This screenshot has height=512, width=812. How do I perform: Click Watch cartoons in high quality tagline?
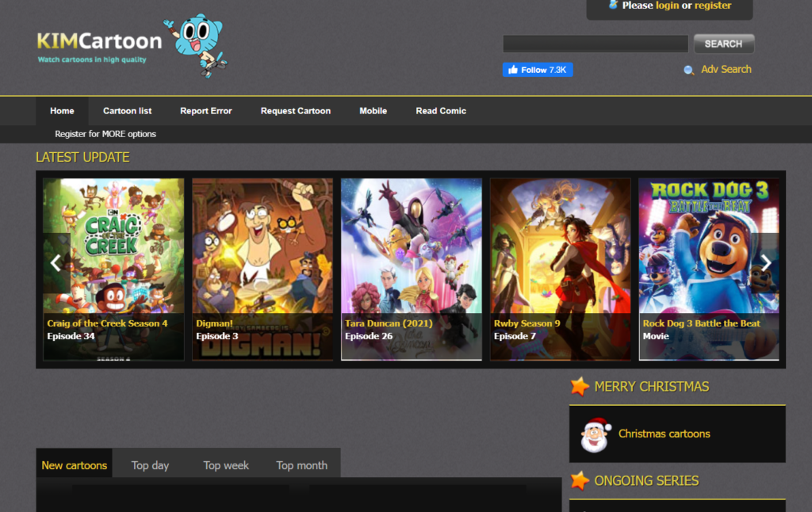92,59
